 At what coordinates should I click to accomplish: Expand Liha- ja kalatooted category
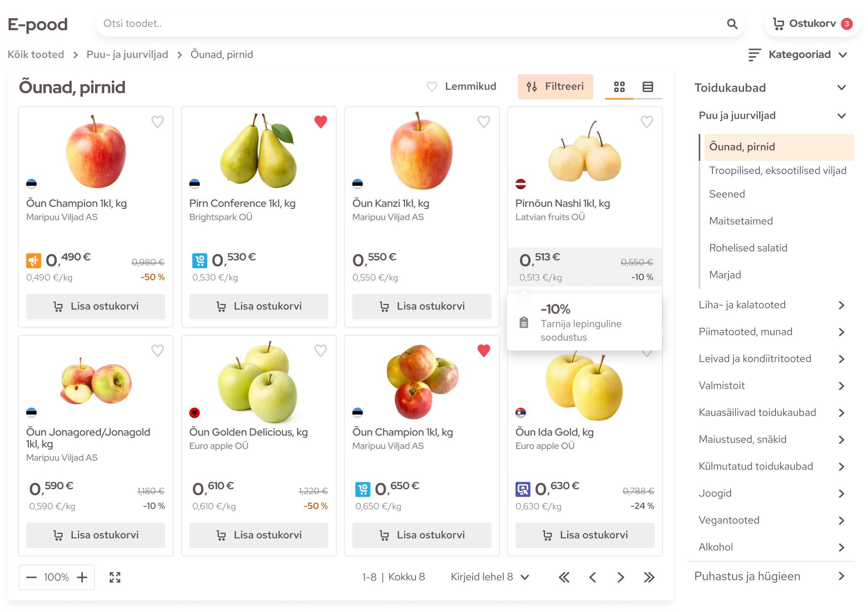(x=771, y=305)
